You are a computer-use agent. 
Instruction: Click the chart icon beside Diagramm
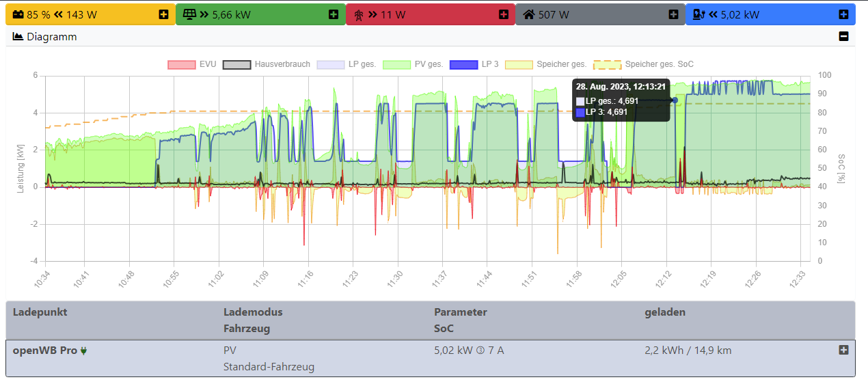coord(18,37)
